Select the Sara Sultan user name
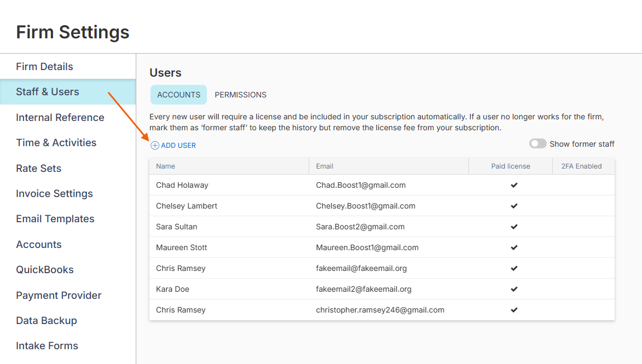642x364 pixels. [176, 227]
